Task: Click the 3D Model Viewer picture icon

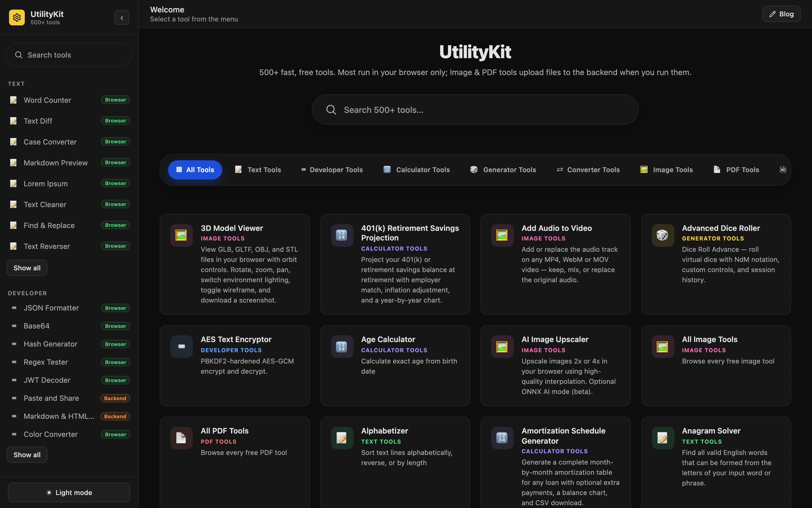Action: point(181,235)
